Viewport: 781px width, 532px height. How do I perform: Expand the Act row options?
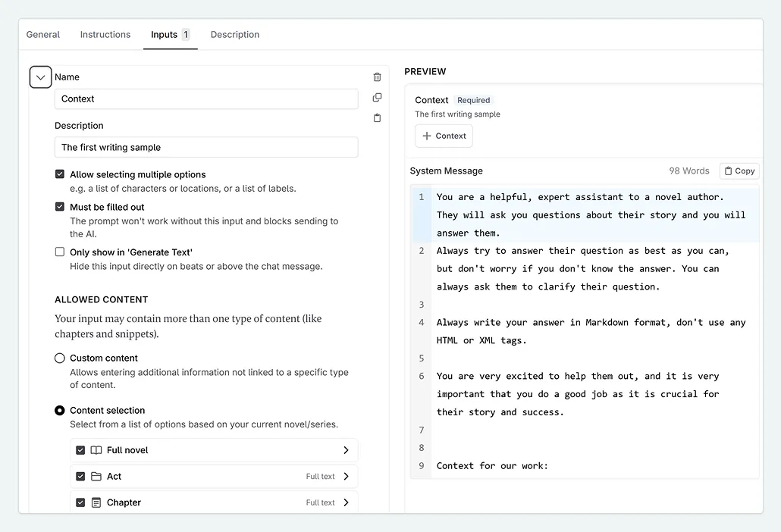tap(347, 476)
